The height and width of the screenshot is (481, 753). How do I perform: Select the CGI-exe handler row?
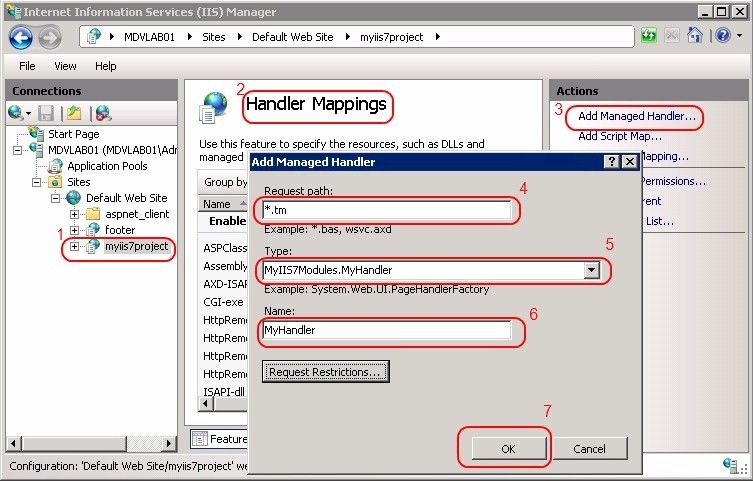[223, 302]
